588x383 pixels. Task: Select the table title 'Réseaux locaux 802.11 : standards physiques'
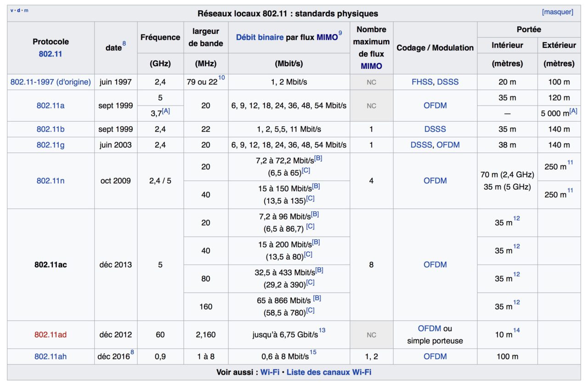point(288,14)
